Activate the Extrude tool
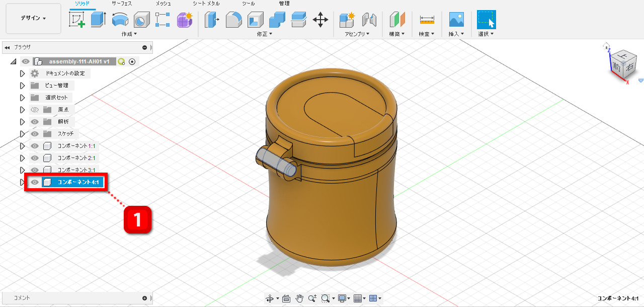 98,20
